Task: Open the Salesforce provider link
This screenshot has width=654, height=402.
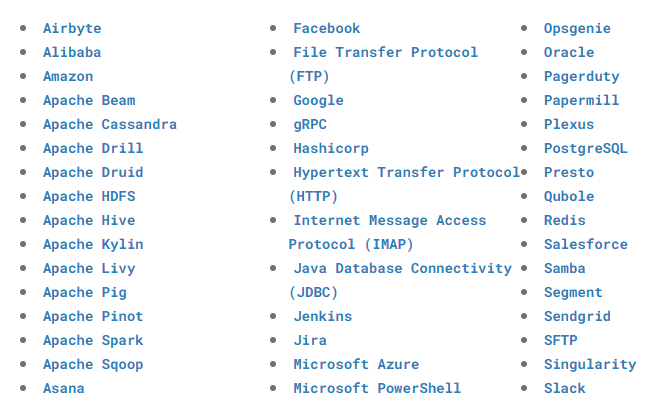Action: coord(586,244)
